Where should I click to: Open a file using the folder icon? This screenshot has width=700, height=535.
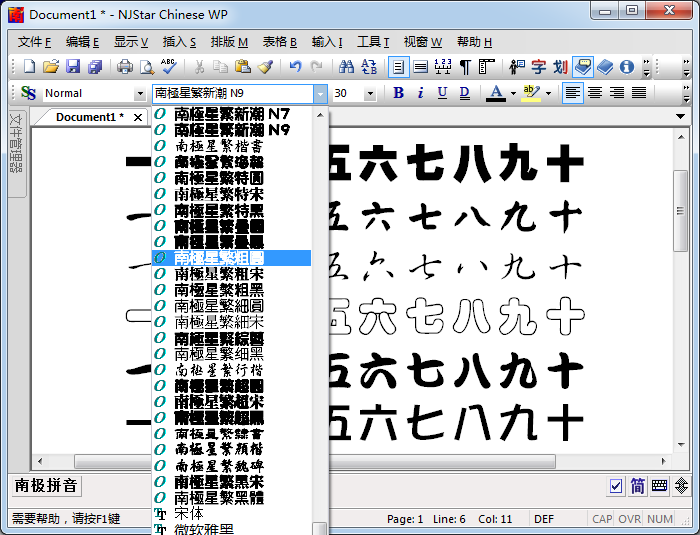[x=51, y=67]
